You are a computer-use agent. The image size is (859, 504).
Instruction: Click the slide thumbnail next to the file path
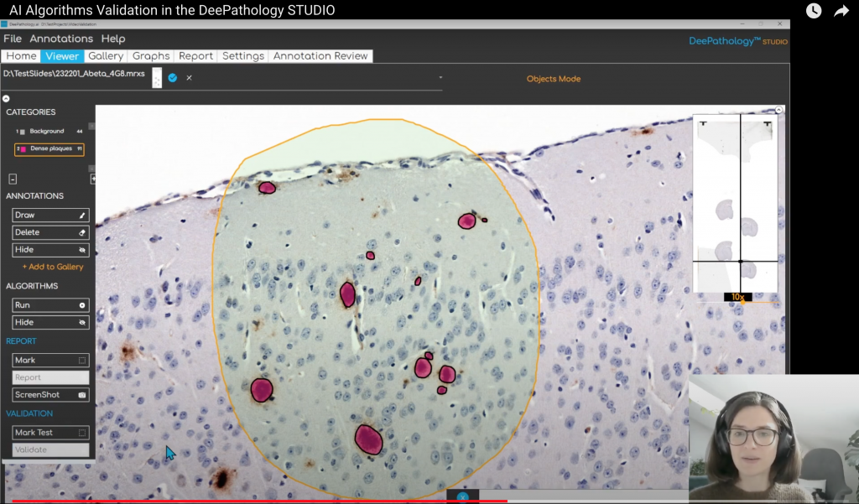[x=156, y=79]
